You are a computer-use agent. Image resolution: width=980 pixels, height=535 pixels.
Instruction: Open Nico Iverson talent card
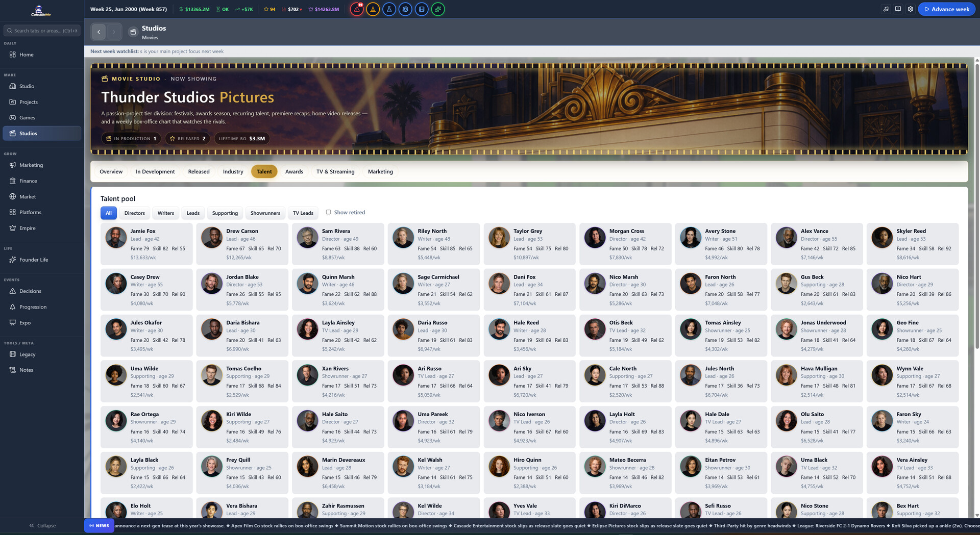pyautogui.click(x=529, y=427)
